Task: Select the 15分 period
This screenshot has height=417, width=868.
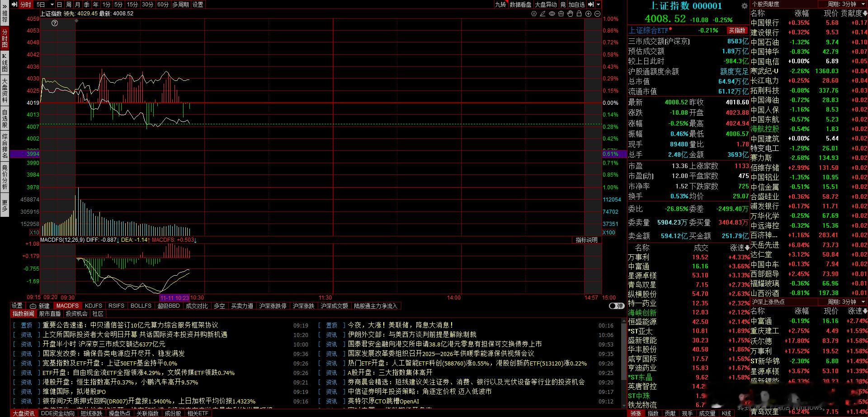Action: point(132,5)
